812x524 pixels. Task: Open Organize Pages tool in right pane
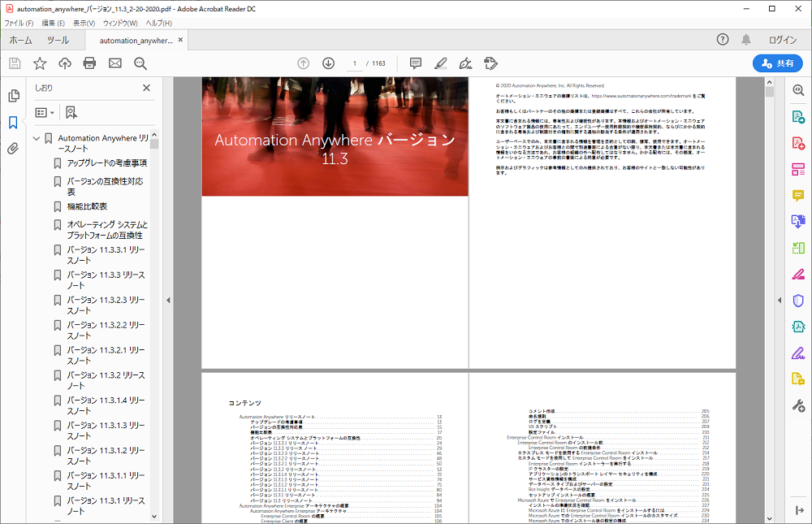tap(798, 169)
